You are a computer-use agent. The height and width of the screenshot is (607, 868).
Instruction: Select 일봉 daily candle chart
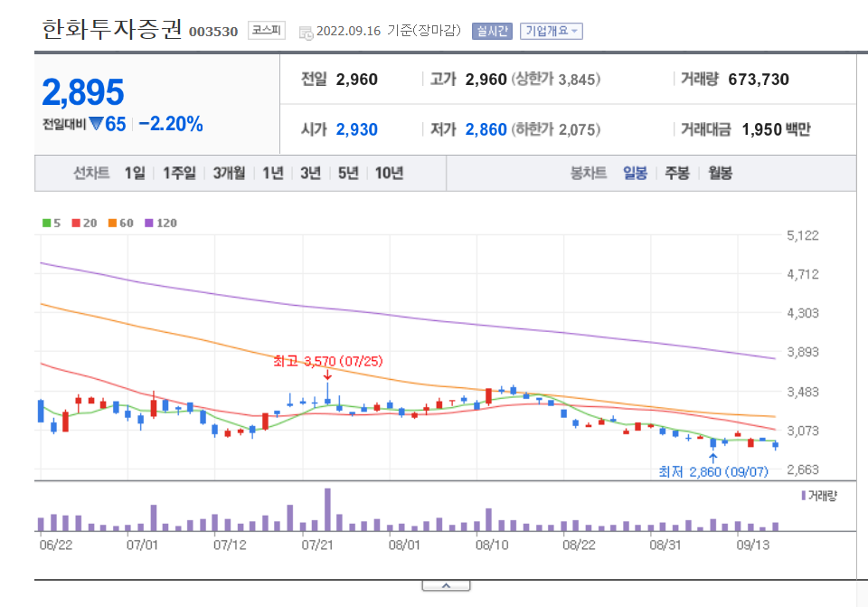click(x=635, y=174)
